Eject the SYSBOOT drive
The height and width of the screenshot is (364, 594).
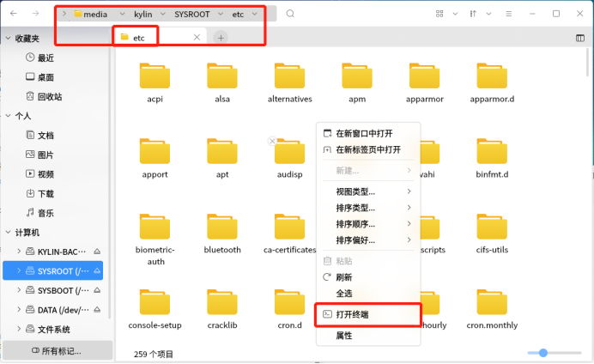tap(97, 290)
